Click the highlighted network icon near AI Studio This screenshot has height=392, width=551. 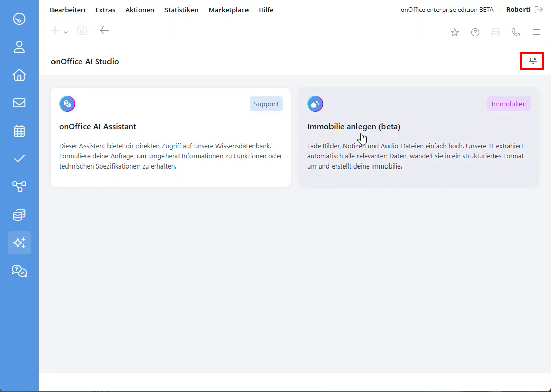point(532,61)
